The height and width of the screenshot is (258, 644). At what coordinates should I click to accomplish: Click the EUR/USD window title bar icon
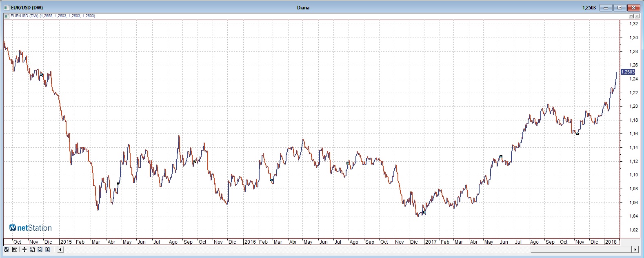[x=7, y=7]
